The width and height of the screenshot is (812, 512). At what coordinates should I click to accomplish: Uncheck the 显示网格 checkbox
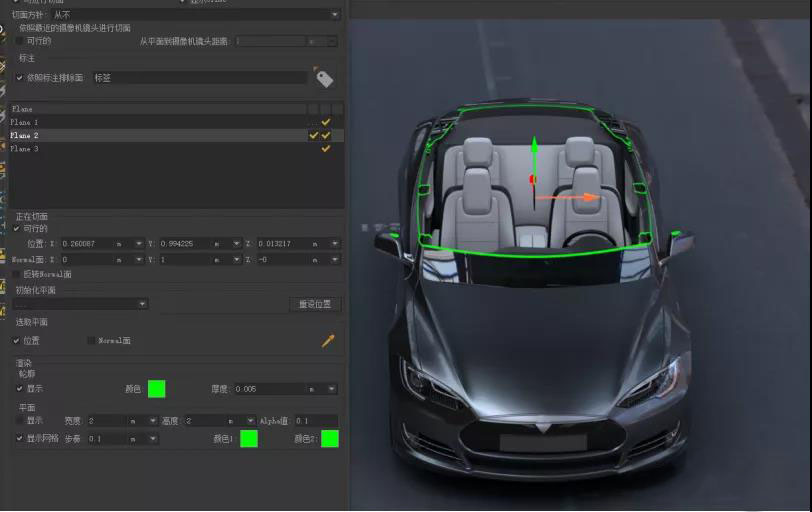tap(19, 438)
